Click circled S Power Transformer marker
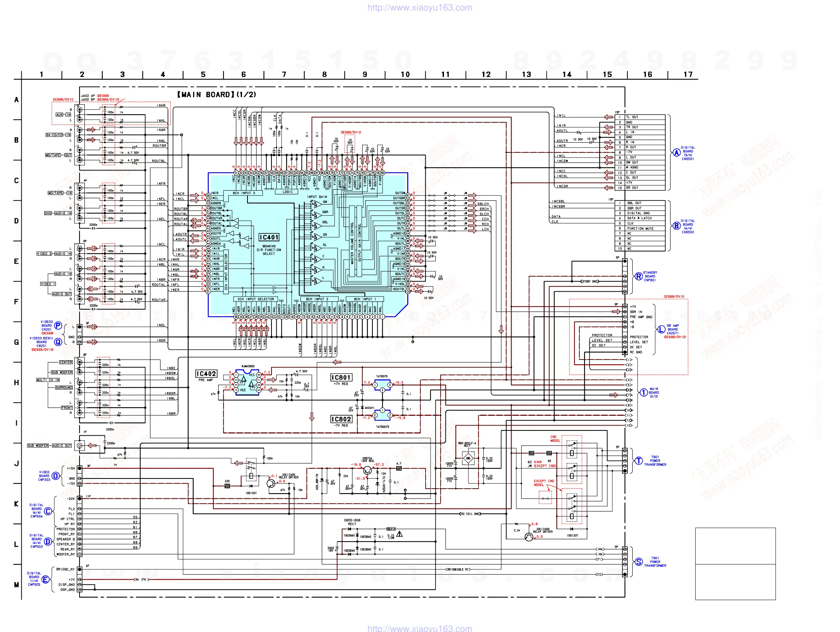 639,562
